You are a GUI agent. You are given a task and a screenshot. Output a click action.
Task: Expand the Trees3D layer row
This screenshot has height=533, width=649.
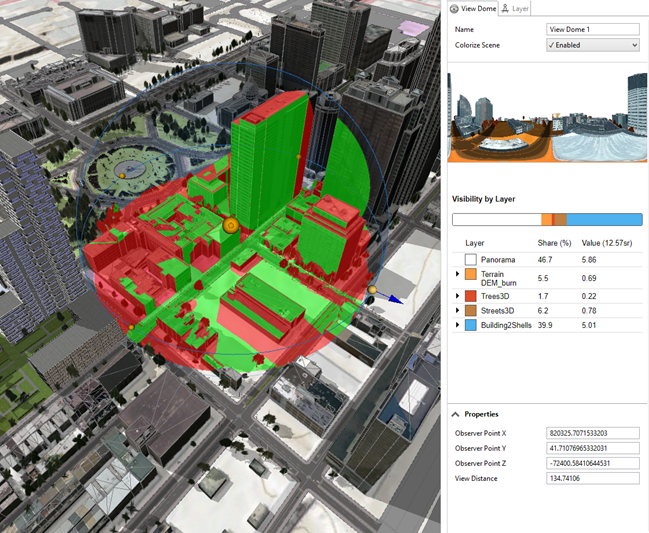[458, 296]
